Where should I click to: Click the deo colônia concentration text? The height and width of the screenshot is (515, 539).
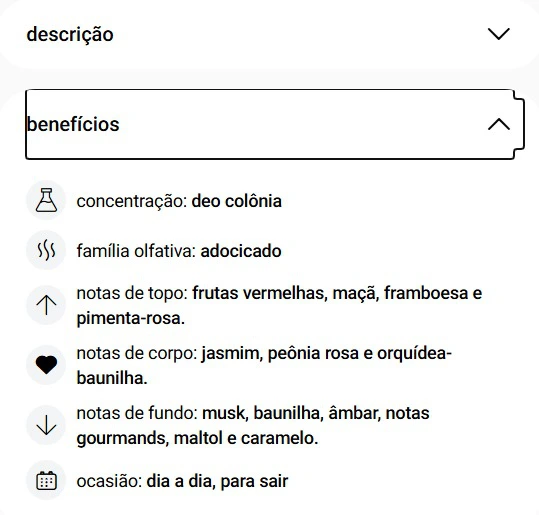click(x=236, y=201)
